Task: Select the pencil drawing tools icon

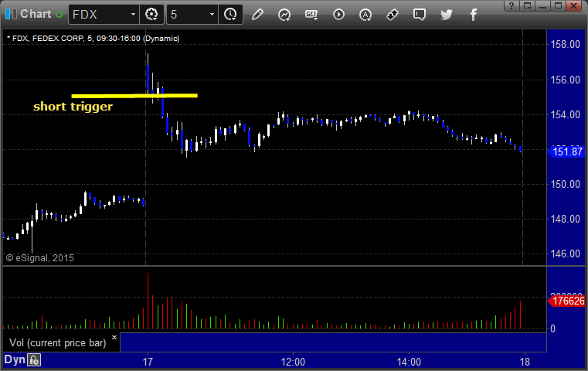Action: coord(257,15)
